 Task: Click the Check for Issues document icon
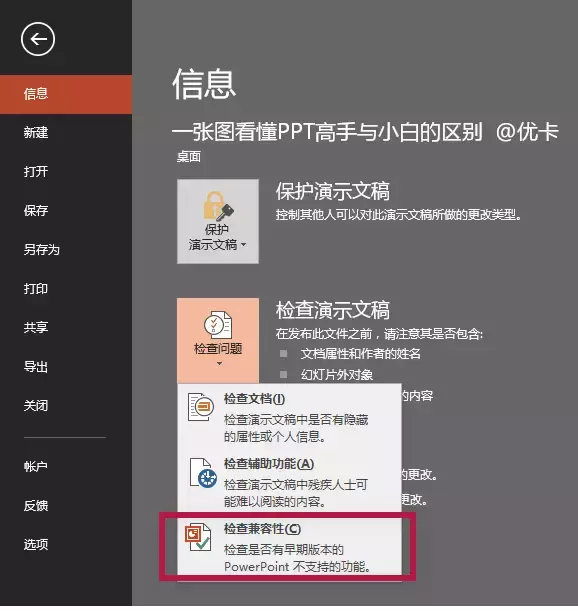point(218,325)
